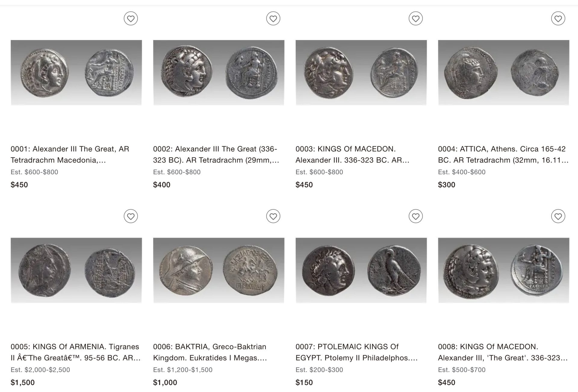Open the coin image for lot 0001
The width and height of the screenshot is (578, 392).
click(76, 73)
